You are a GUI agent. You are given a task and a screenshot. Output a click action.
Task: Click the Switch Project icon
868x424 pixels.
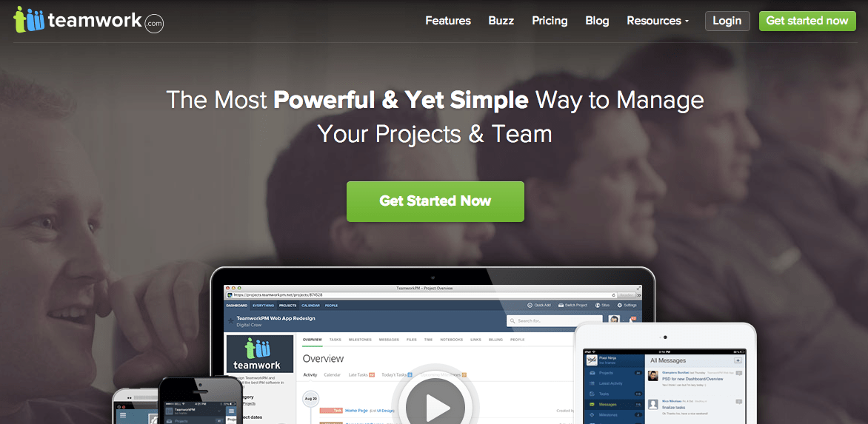click(561, 305)
